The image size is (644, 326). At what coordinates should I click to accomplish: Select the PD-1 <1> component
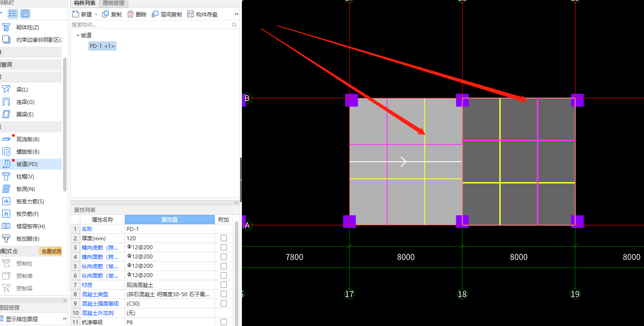pos(103,46)
